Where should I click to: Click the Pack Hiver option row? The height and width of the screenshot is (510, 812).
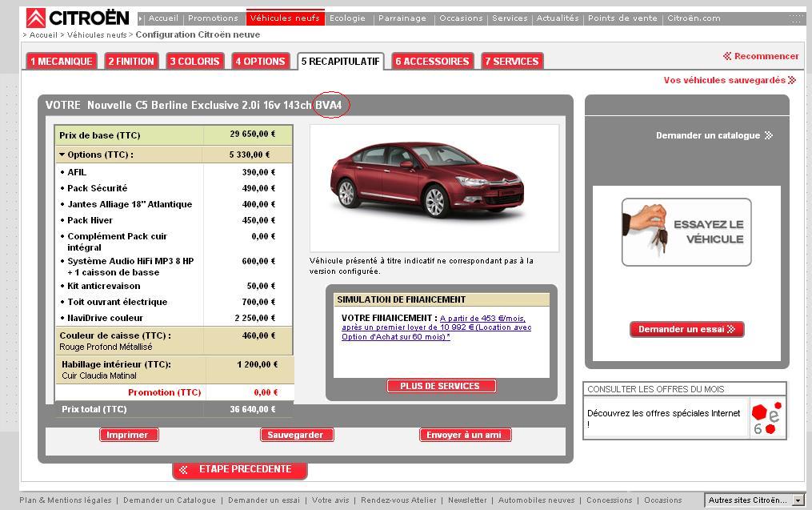click(174, 220)
